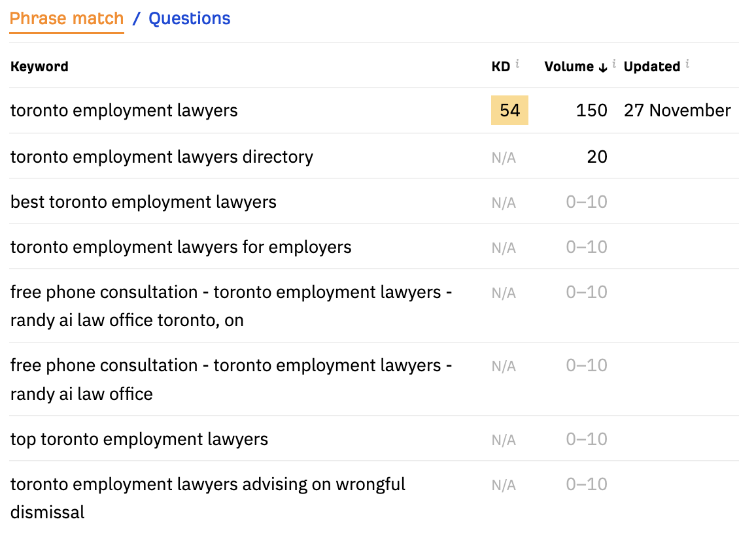The image size is (756, 549).
Task: Open 'toronto employment lawyers directory' keyword
Action: pyautogui.click(x=162, y=157)
